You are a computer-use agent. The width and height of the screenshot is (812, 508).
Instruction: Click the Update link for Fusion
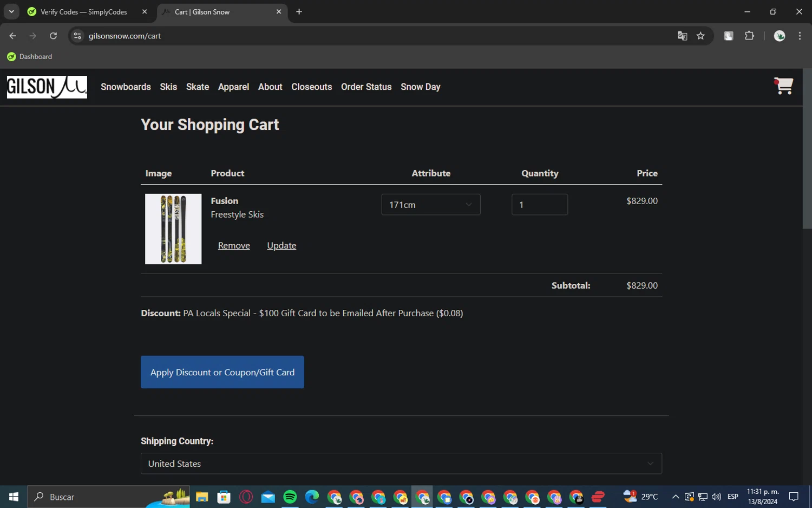pos(281,245)
